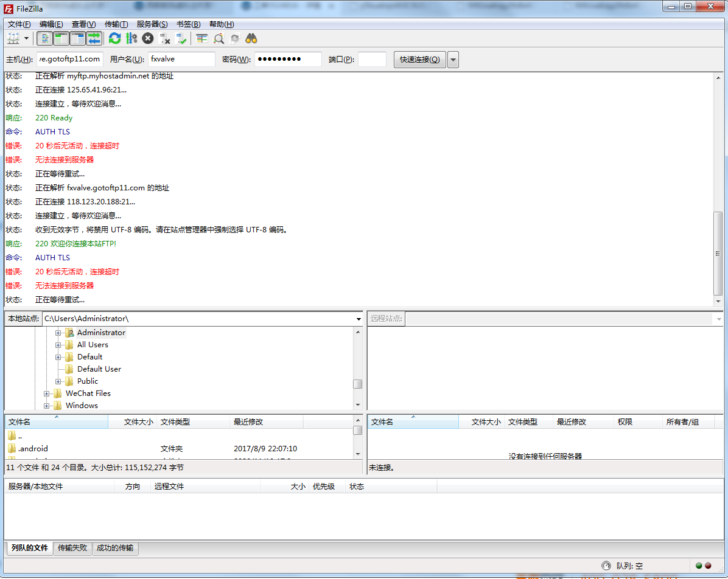Toggle transfer queue display

94,39
